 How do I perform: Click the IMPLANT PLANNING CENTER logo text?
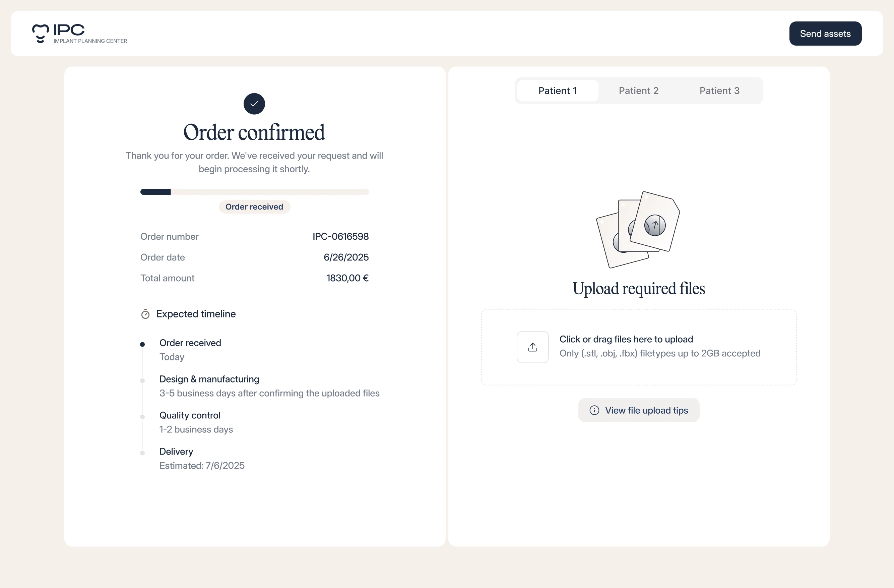(90, 41)
